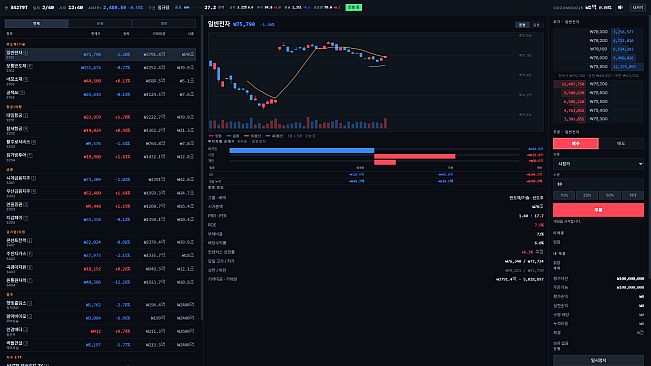Sort by the trading value column header

pyautogui.click(x=158, y=34)
